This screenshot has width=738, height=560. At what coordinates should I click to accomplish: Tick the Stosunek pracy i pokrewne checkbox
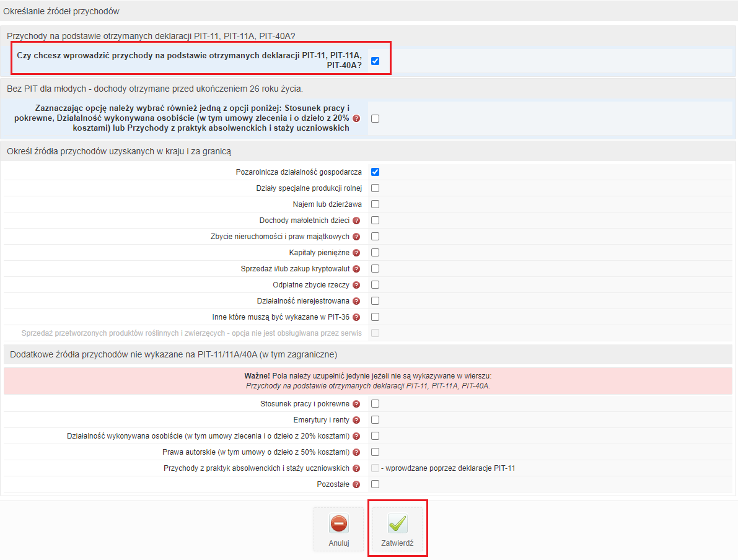coord(375,404)
